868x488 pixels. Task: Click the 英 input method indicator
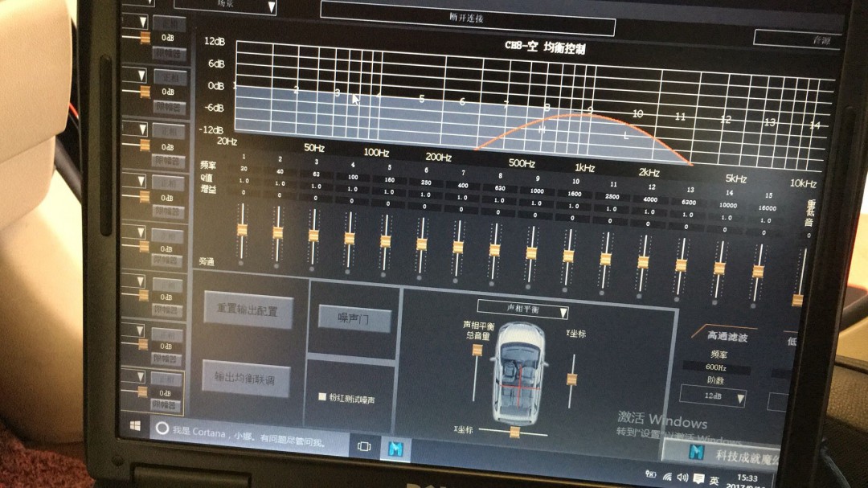point(714,480)
